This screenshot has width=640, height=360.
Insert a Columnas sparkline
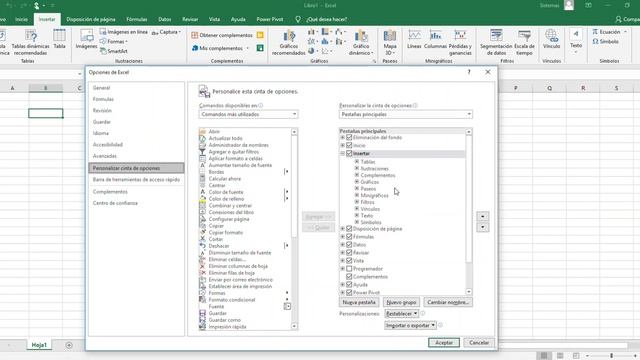click(436, 39)
